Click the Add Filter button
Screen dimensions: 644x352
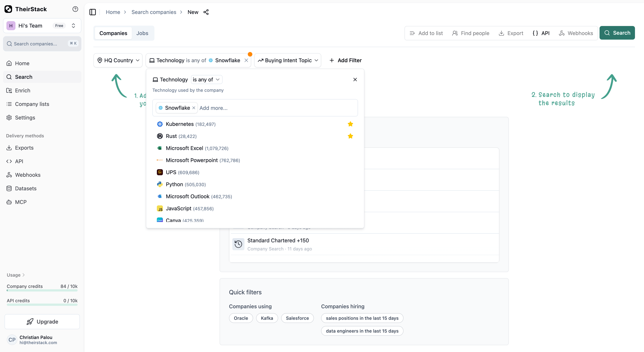point(346,60)
